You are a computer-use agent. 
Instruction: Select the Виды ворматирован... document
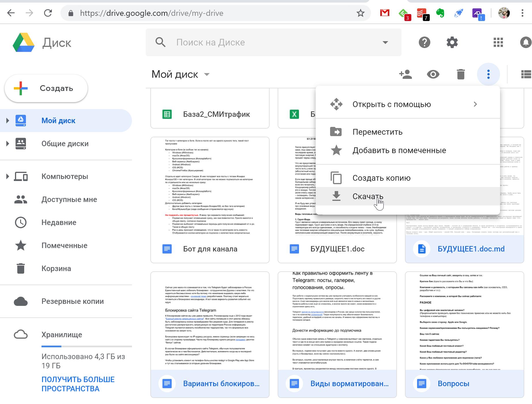337,335
